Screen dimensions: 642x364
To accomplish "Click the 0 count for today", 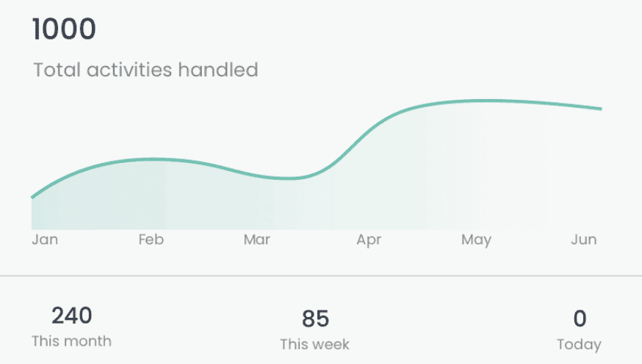I will [580, 318].
